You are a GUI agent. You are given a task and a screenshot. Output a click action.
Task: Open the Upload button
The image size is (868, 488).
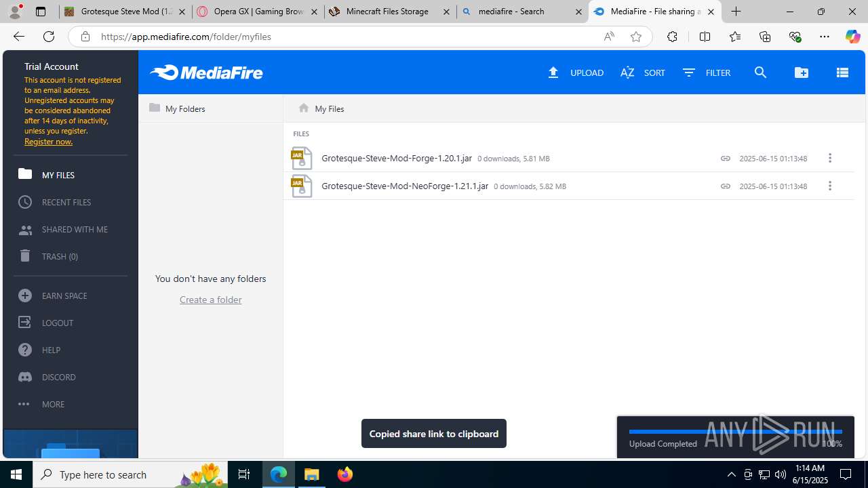tap(576, 73)
